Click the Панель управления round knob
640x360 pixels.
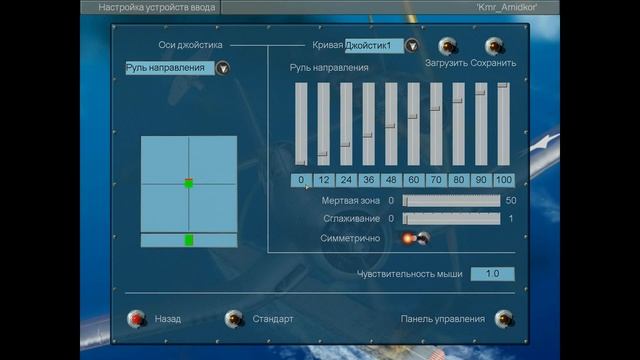coord(504,319)
